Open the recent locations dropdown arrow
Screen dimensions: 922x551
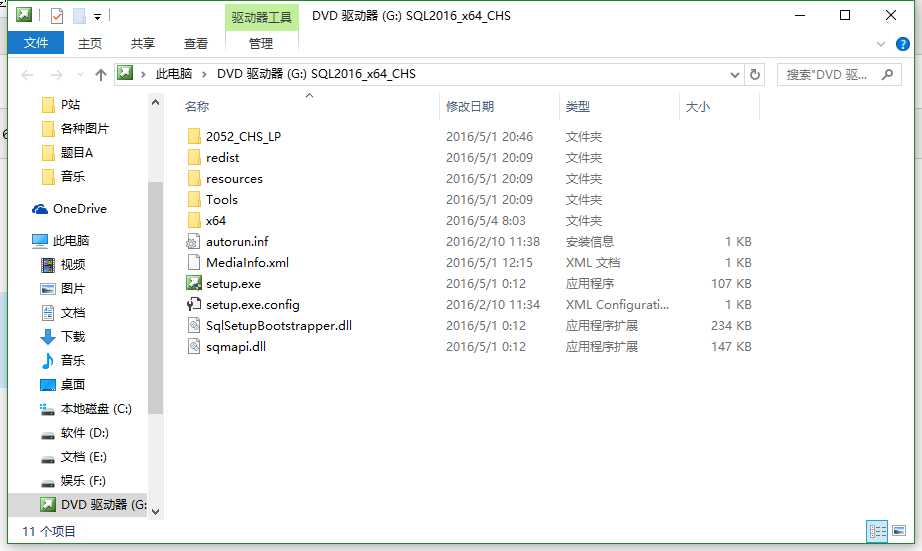[80, 75]
